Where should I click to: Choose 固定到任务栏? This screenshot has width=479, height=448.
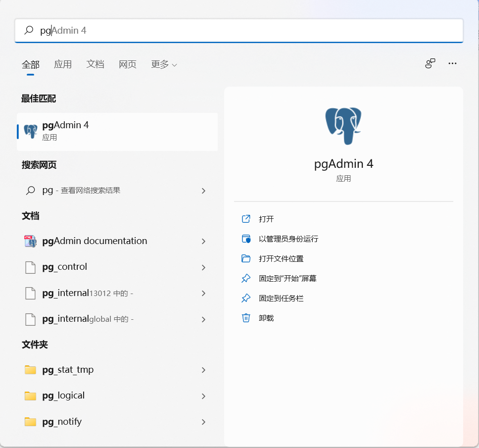click(281, 299)
